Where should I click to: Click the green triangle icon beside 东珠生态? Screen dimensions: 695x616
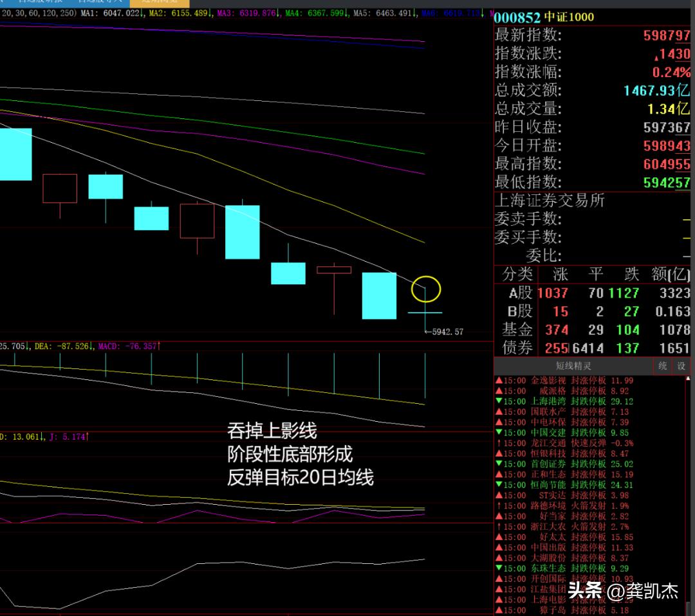(x=499, y=568)
